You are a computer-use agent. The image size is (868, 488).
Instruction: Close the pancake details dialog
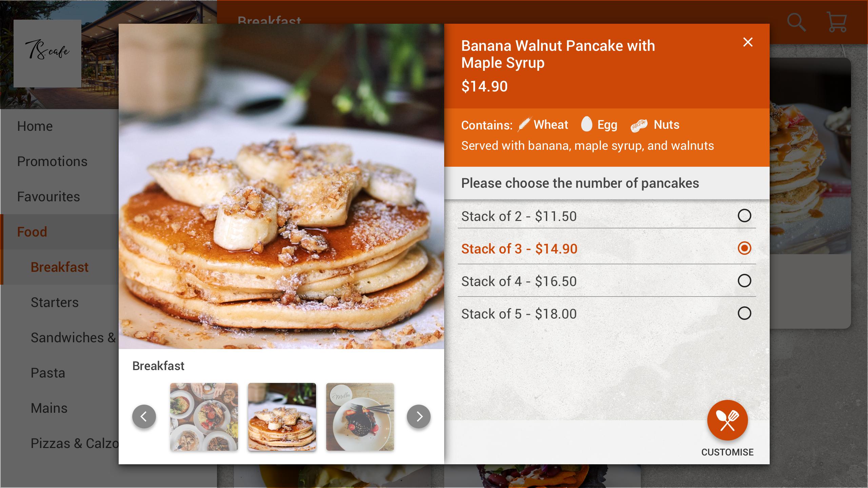pos(748,42)
